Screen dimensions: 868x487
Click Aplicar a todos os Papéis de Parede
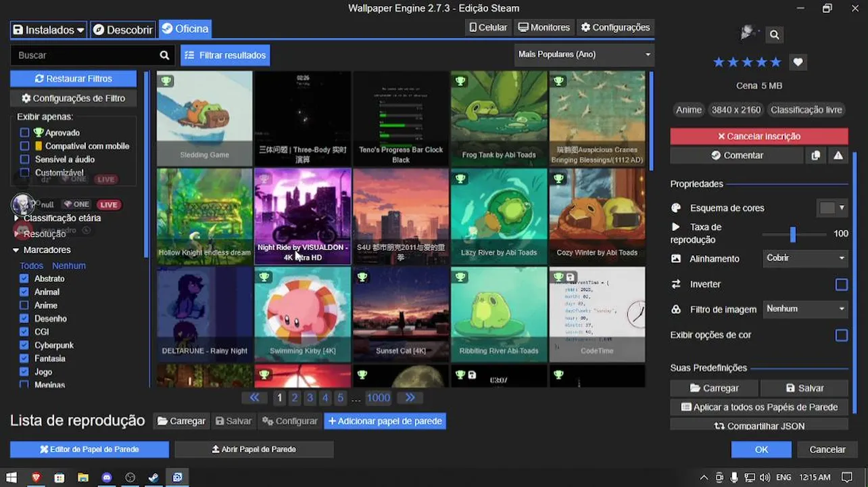[759, 407]
